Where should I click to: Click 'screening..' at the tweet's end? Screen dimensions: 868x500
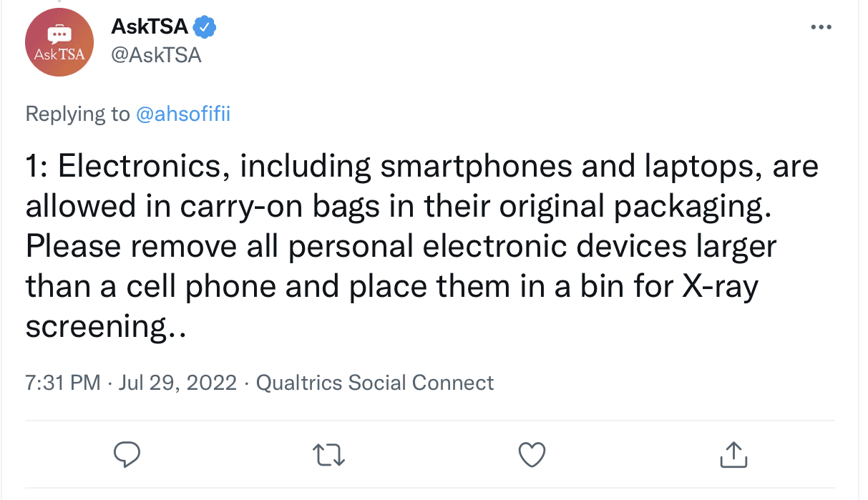tap(106, 327)
